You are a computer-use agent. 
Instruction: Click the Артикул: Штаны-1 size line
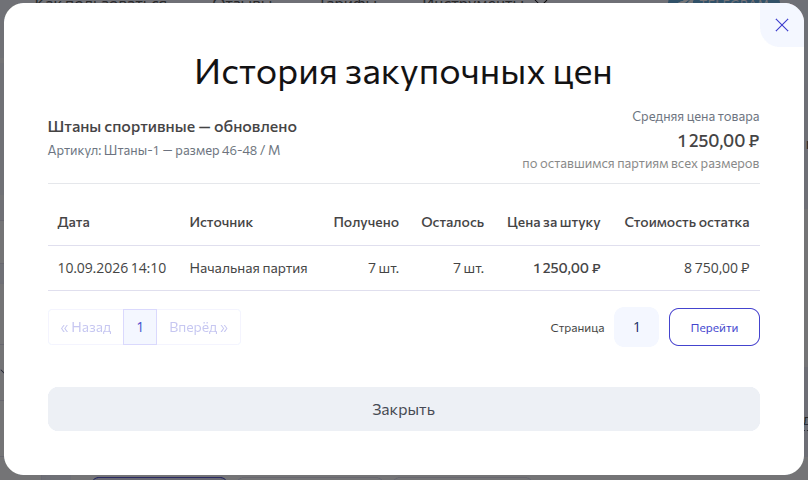[164, 151]
